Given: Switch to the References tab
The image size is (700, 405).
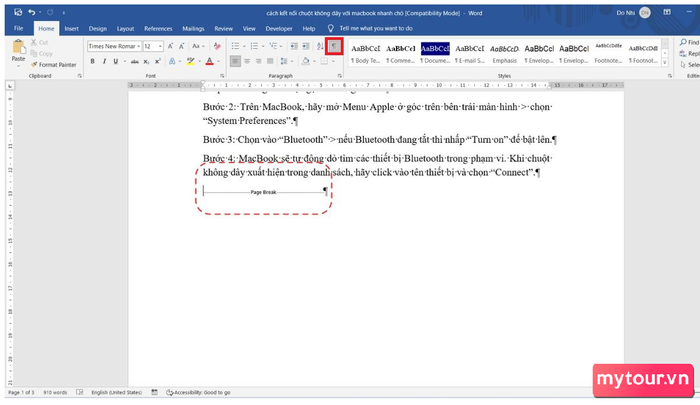Looking at the screenshot, I should [158, 28].
